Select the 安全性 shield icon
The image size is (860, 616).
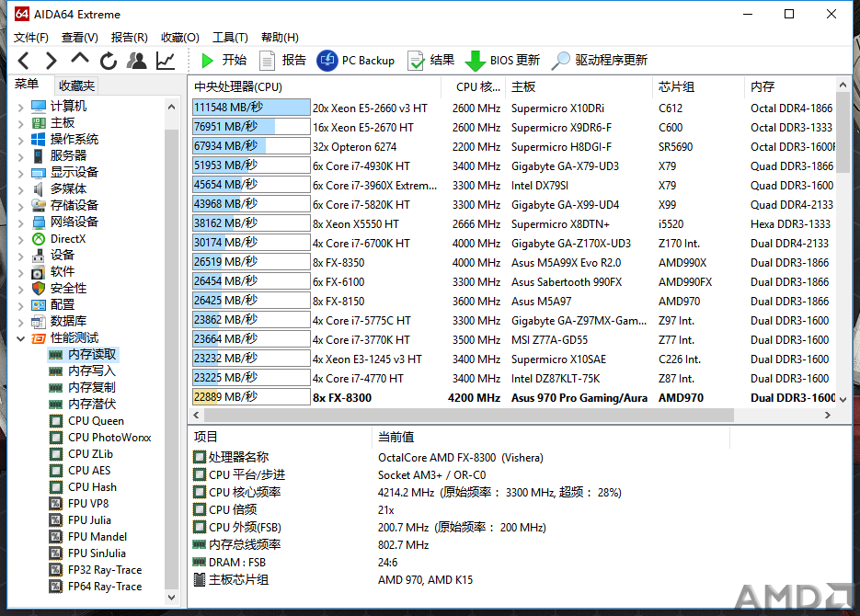[x=39, y=289]
